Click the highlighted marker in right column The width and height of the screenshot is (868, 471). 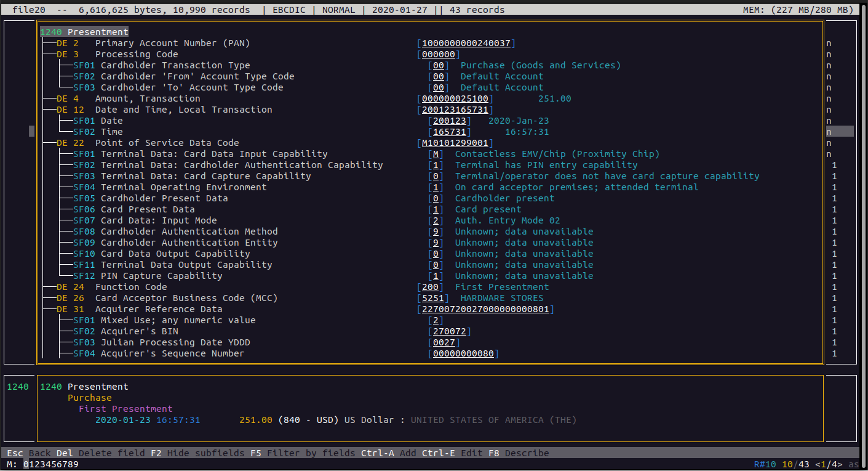point(839,132)
